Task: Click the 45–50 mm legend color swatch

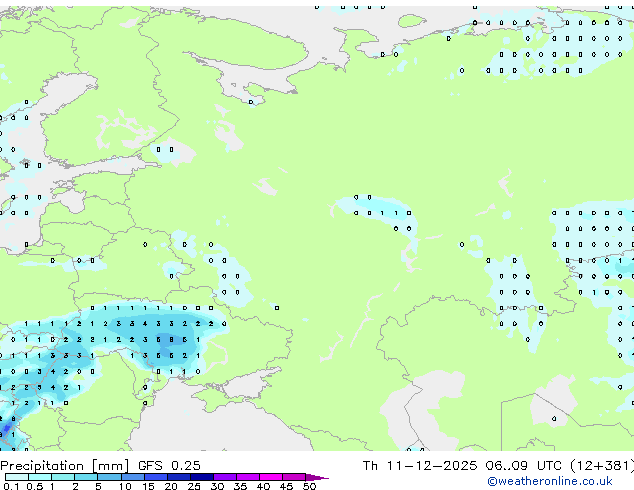Action: click(x=294, y=477)
